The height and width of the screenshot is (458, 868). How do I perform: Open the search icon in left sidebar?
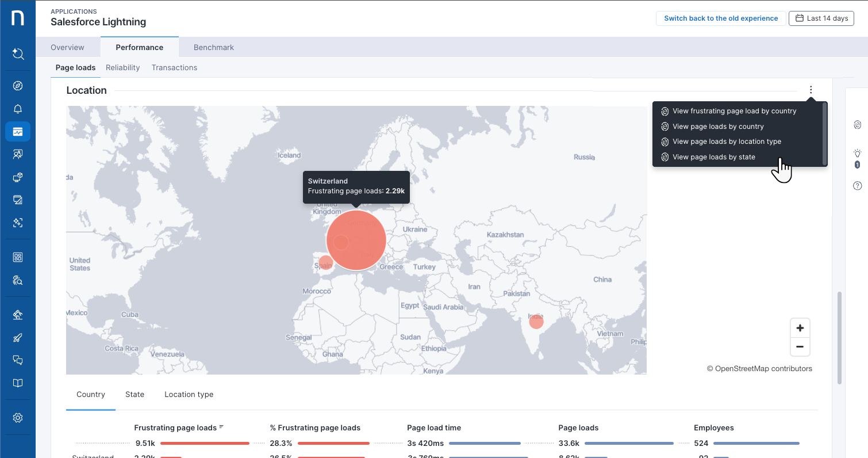[18, 54]
